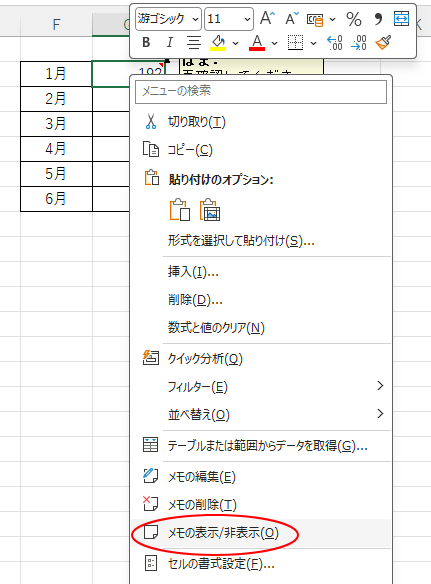Click the delete note icon
431x584 pixels.
tap(150, 504)
